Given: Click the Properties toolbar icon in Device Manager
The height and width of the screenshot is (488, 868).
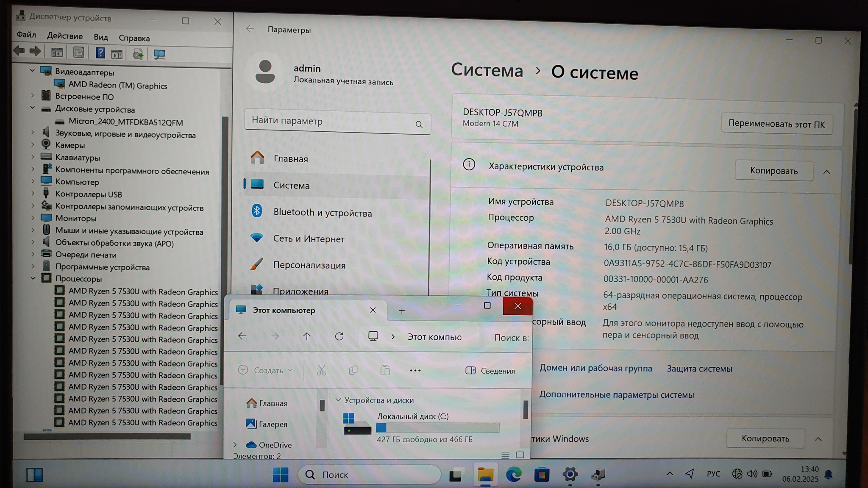Looking at the screenshot, I should (x=78, y=53).
